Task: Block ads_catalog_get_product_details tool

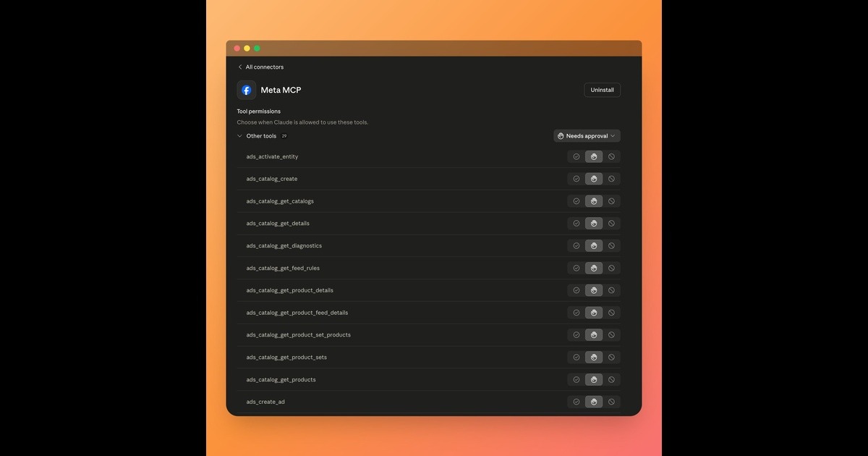Action: pyautogui.click(x=611, y=290)
